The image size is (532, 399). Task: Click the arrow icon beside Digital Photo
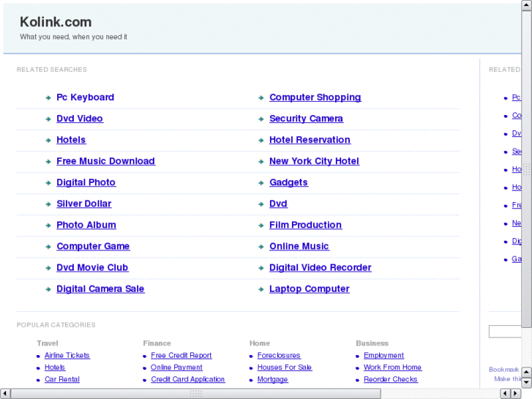tap(48, 183)
